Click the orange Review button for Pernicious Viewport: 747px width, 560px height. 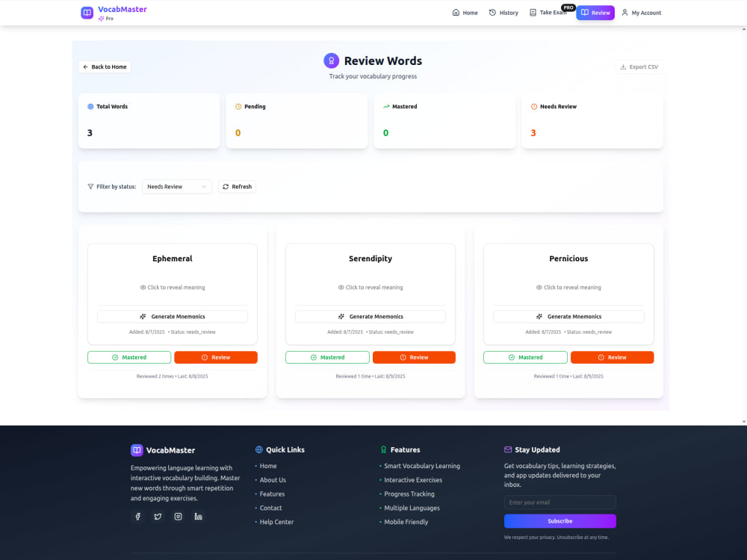click(613, 358)
